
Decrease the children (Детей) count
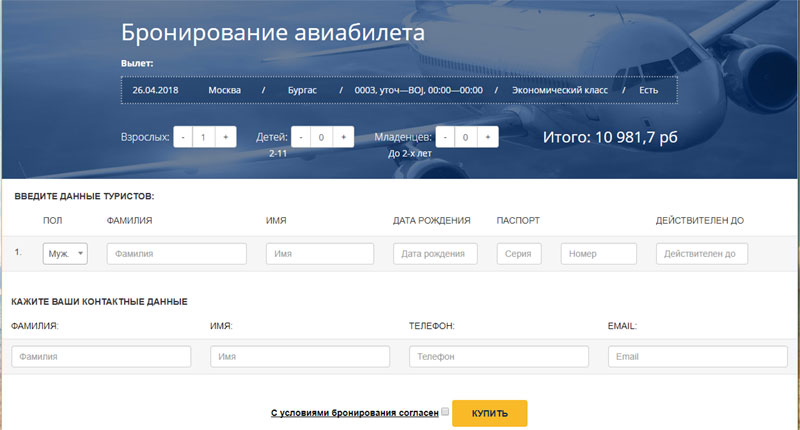[301, 137]
